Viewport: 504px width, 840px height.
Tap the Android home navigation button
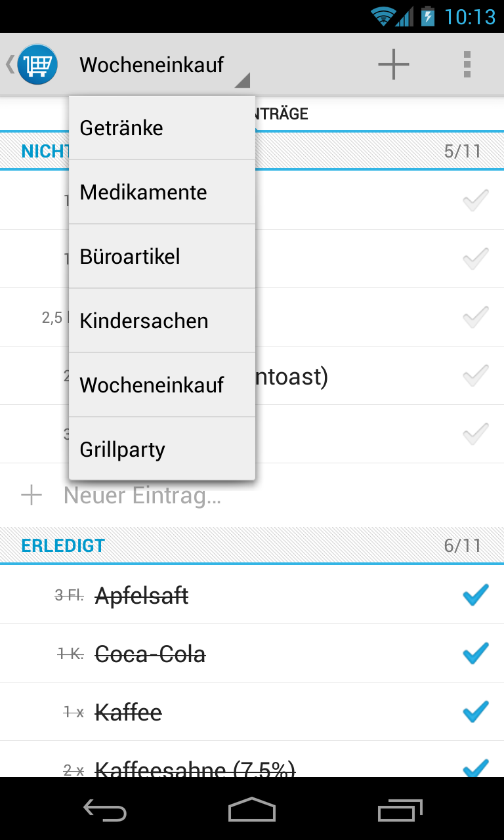point(252,810)
